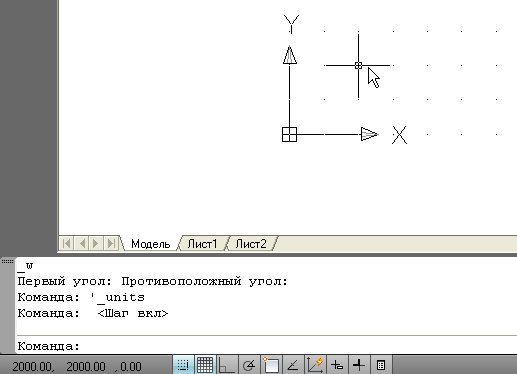Click the Команда: command input line

[x=267, y=346]
